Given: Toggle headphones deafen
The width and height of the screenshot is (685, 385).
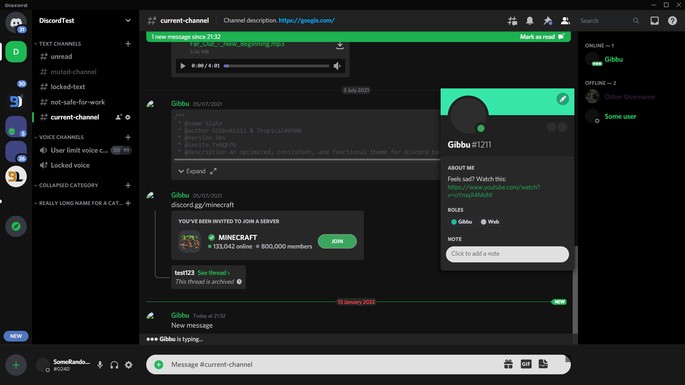Looking at the screenshot, I should pyautogui.click(x=114, y=365).
